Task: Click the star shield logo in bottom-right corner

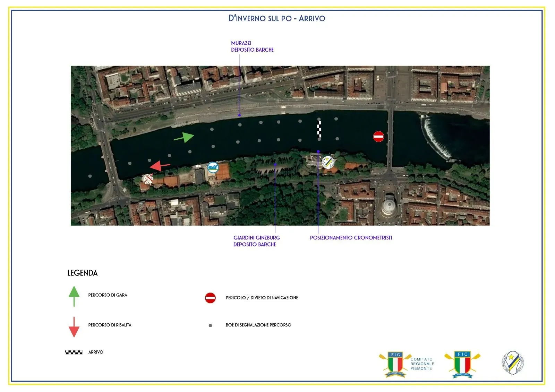Action: point(513,363)
